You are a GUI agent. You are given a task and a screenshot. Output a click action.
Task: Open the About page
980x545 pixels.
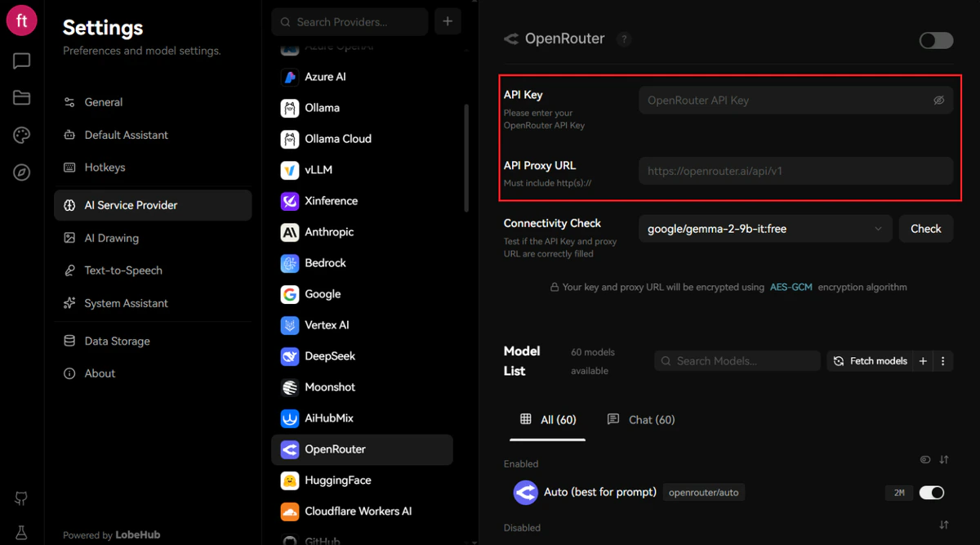click(153, 373)
